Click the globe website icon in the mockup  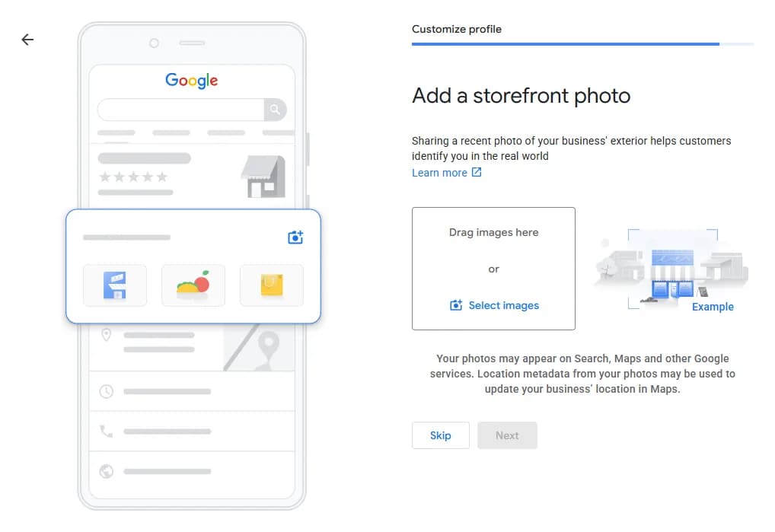coord(107,471)
